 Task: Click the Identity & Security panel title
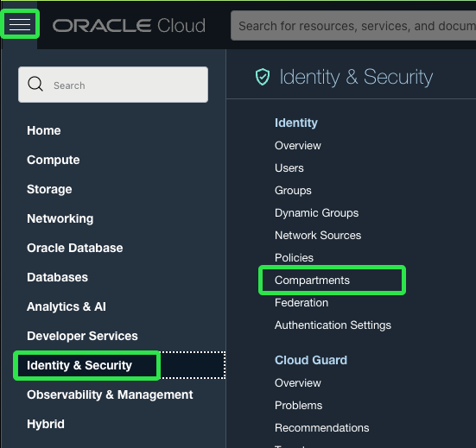356,77
